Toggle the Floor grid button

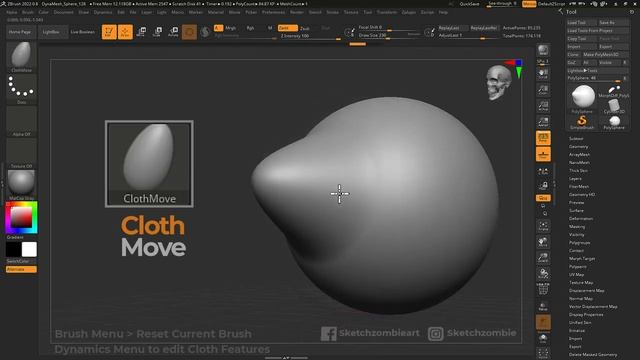point(543,154)
